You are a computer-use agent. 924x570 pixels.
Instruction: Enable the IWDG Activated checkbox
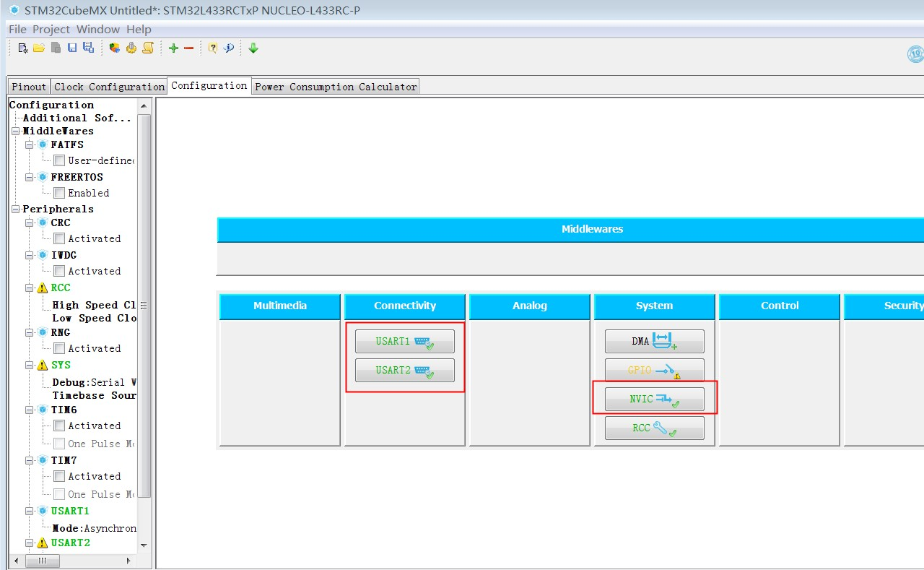click(59, 271)
